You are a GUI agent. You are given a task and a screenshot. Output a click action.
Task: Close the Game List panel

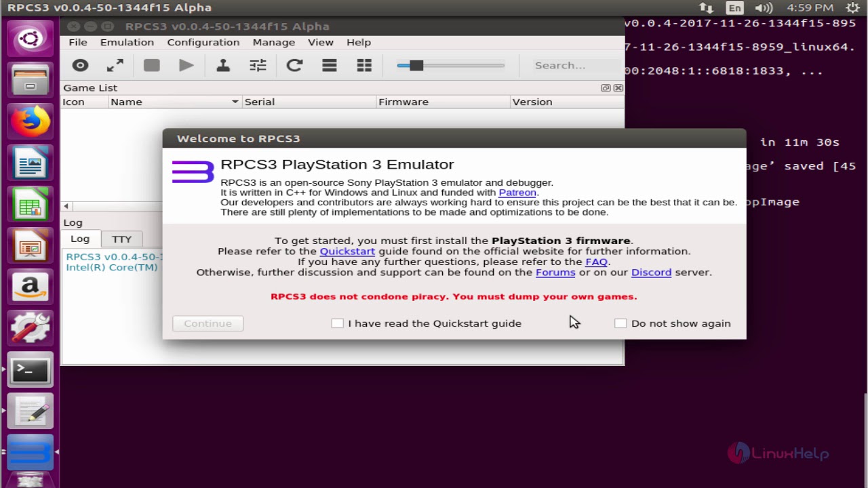(618, 88)
